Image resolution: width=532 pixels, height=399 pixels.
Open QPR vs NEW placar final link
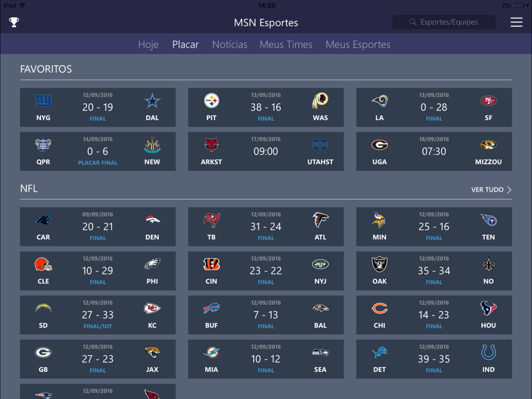click(x=98, y=162)
